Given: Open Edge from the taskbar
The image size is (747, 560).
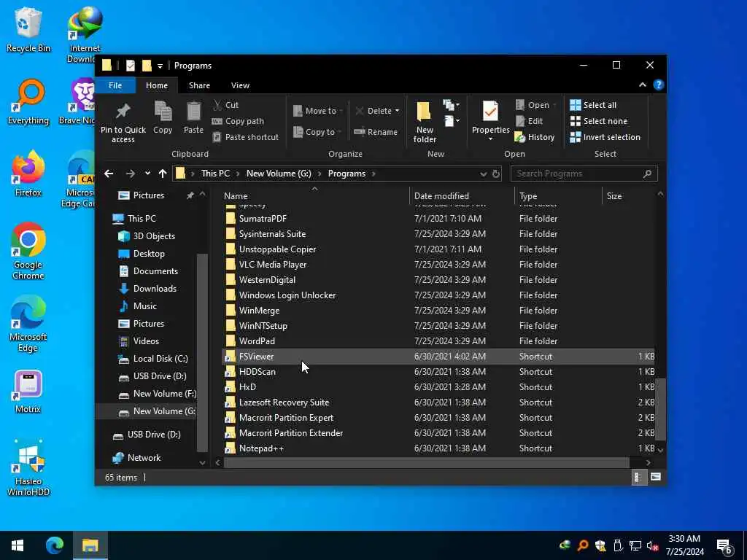Looking at the screenshot, I should (54, 545).
